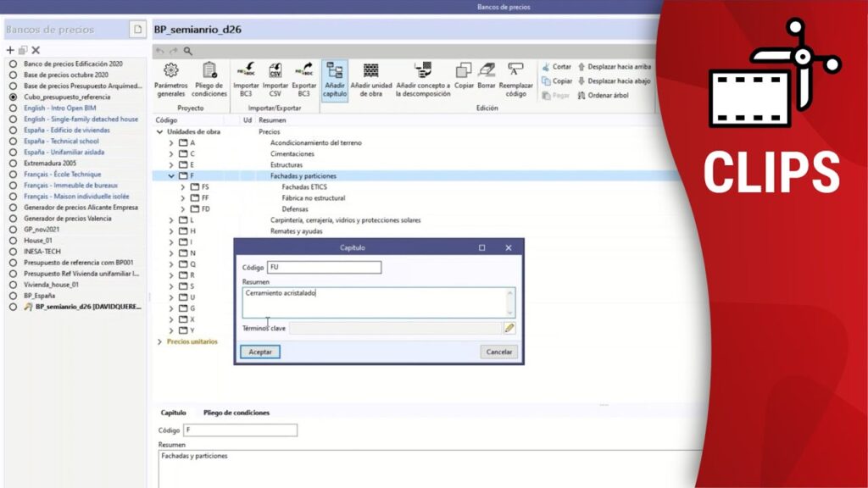Click the Borrar eraser icon
The width and height of the screenshot is (868, 488).
click(x=487, y=70)
